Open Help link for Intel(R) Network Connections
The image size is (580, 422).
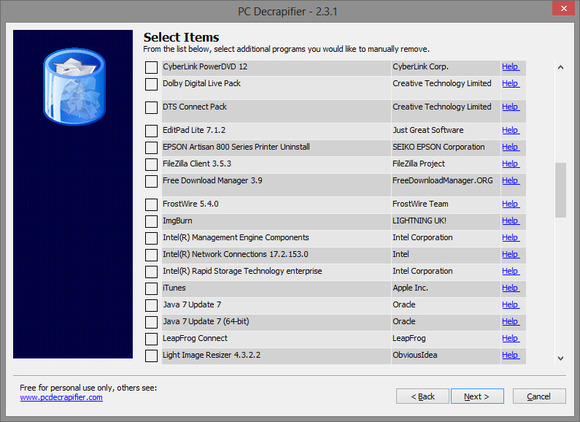pyautogui.click(x=510, y=254)
